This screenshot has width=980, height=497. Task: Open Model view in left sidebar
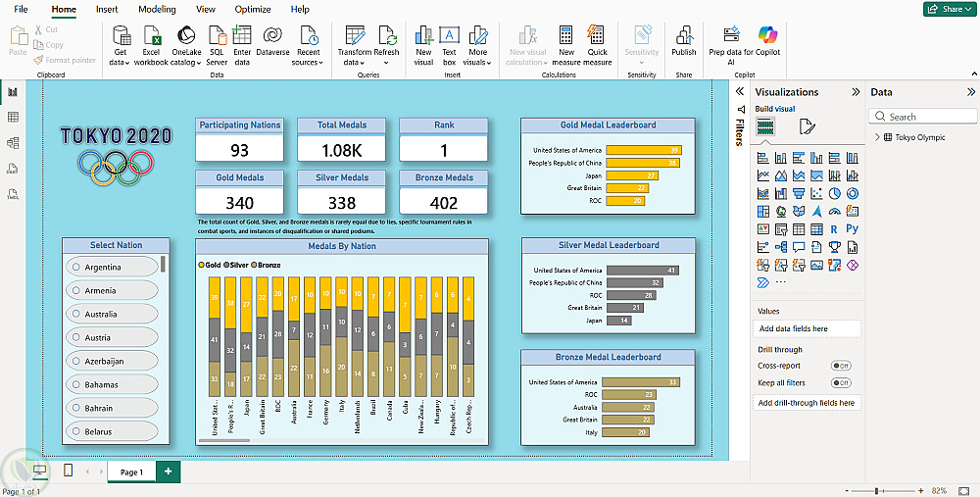click(13, 143)
